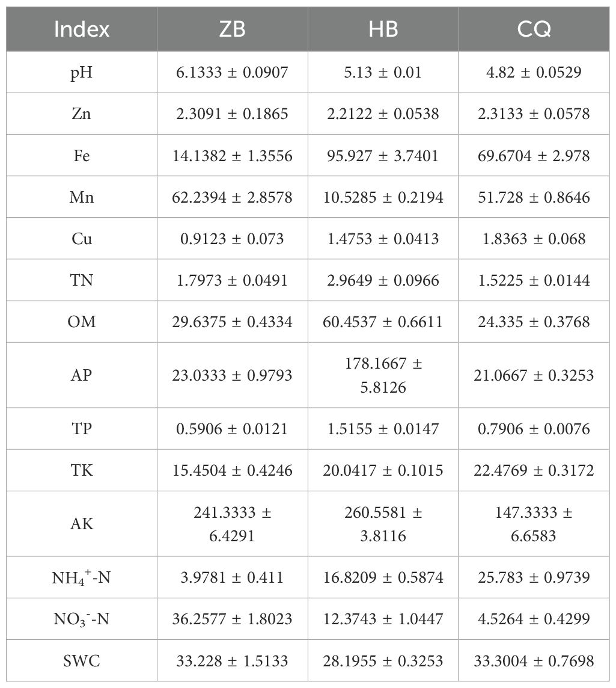Select the Mn value for ZB
Viewport: 616px width, 688px height.
[233, 197]
